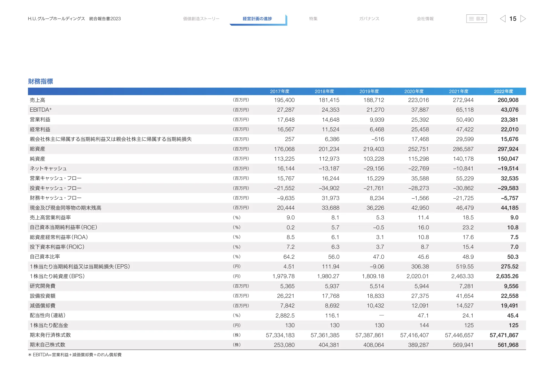
Task: Click the next page right arrow
Action: pos(523,19)
